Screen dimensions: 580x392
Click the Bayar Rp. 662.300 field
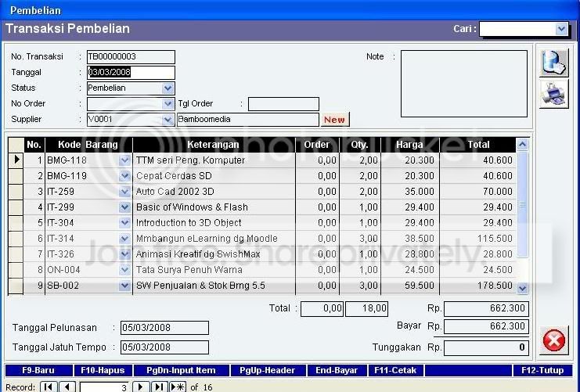point(486,326)
